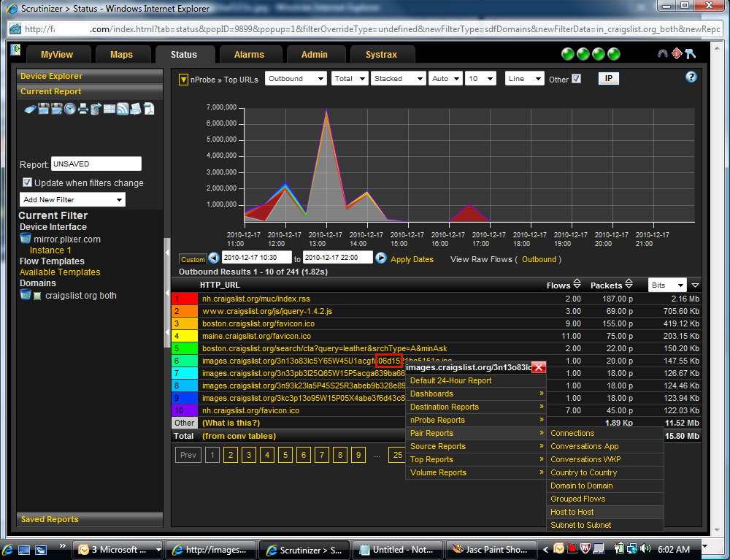Click Outbound raw flows link
This screenshot has height=560, width=730.
(539, 259)
